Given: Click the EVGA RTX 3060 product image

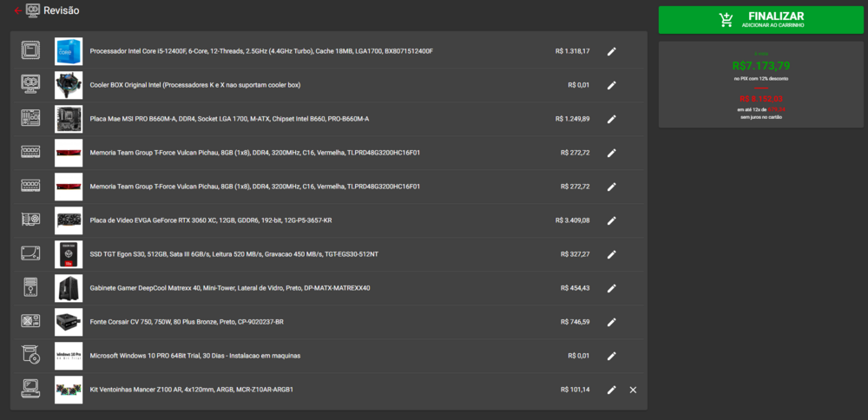Looking at the screenshot, I should [x=69, y=220].
